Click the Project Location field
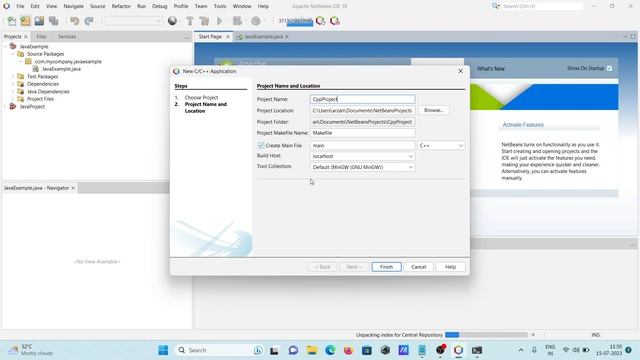 362,111
